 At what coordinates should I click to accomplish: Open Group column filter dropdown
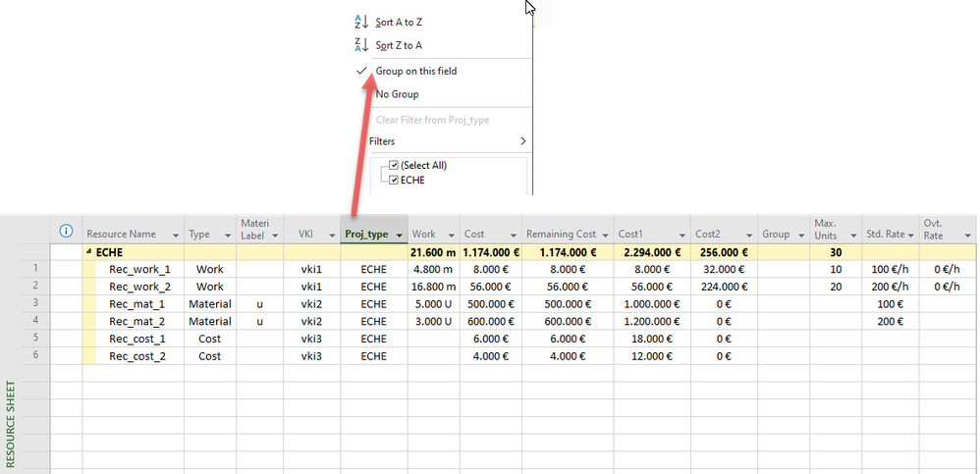pos(801,235)
